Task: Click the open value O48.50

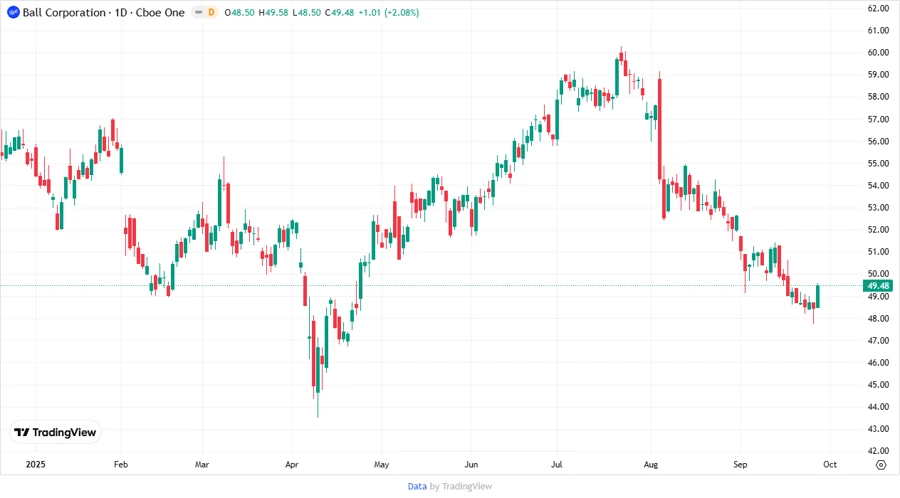Action: [x=239, y=12]
